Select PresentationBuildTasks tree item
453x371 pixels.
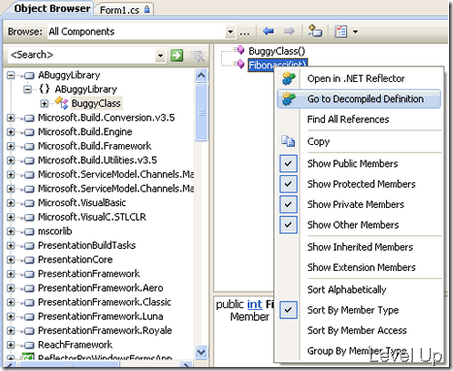click(87, 245)
